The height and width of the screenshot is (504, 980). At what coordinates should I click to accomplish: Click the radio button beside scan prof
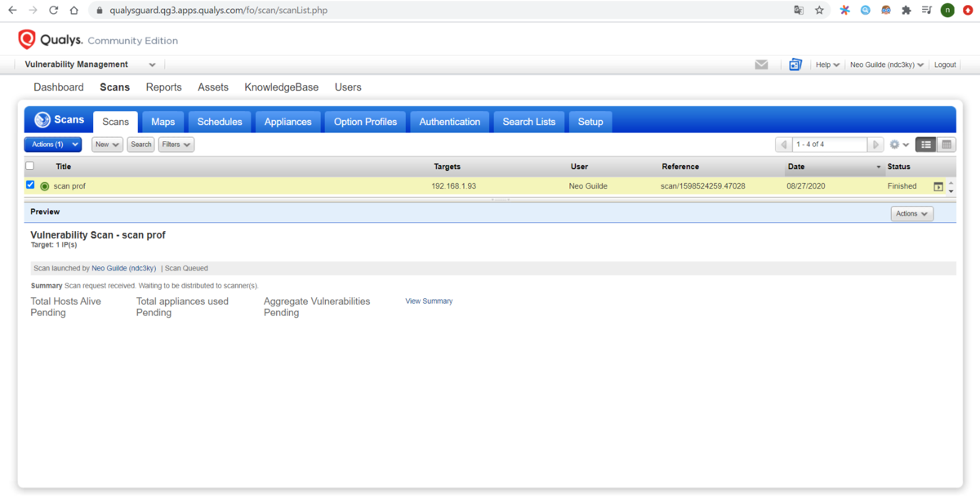coord(42,185)
